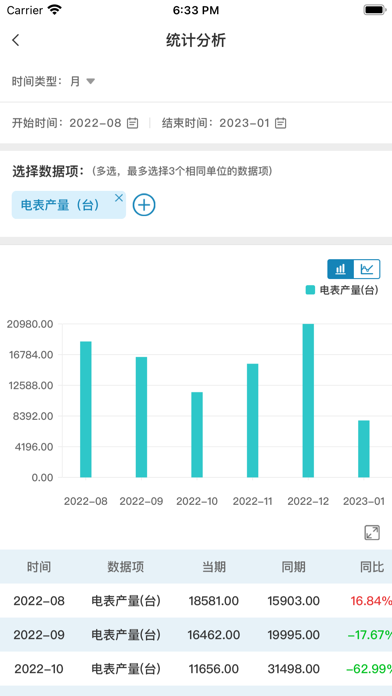
Task: Tap the 统计分析 page title
Action: click(196, 40)
